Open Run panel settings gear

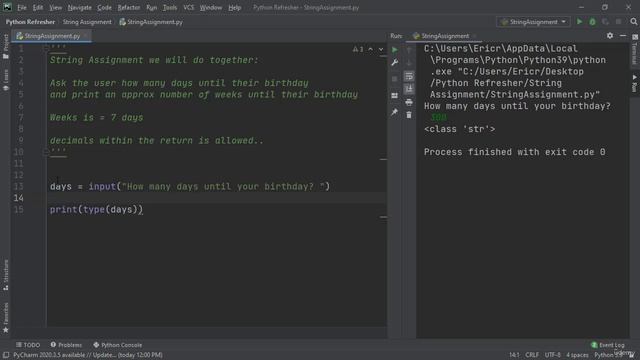coord(610,36)
